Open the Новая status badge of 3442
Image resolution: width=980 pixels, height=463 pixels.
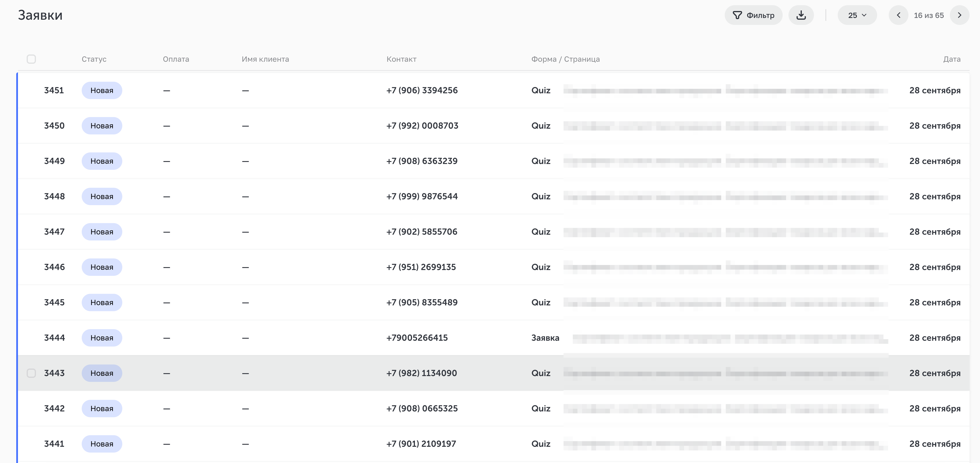pos(102,409)
